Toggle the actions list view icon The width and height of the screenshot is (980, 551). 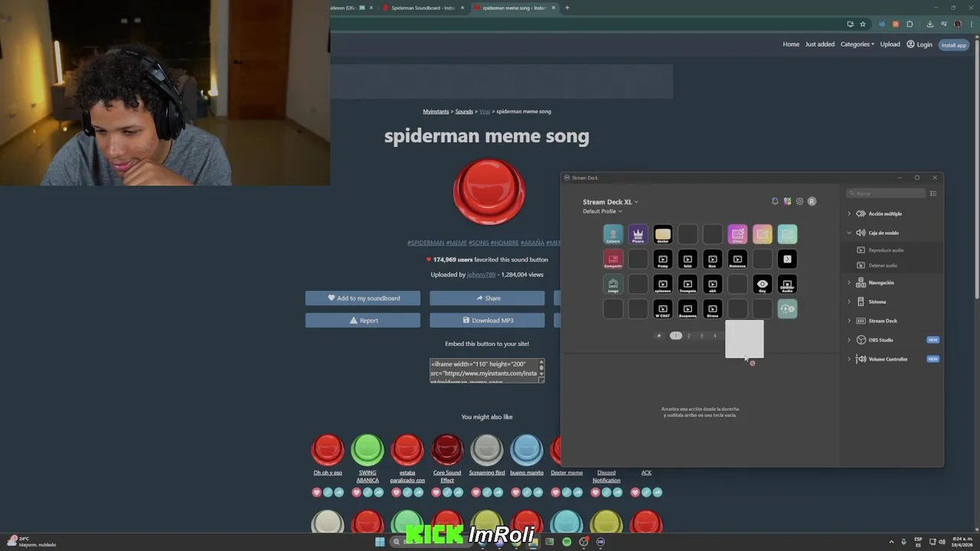tap(933, 194)
